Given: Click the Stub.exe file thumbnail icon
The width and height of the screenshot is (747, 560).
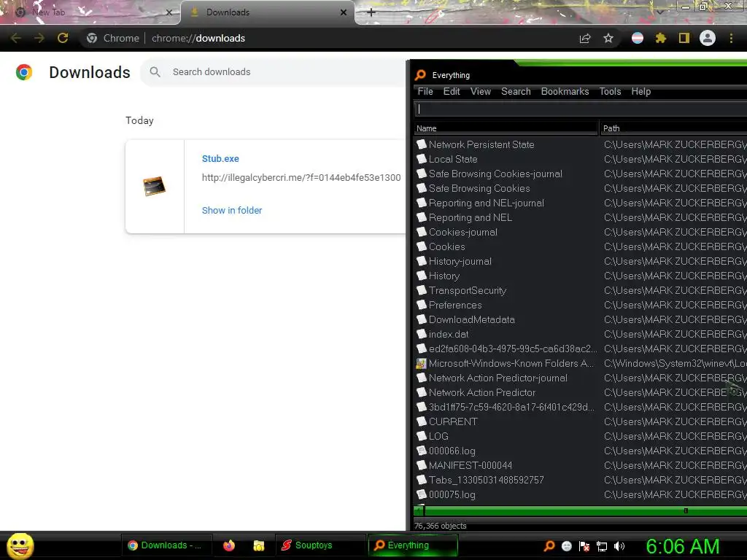Looking at the screenshot, I should (155, 186).
